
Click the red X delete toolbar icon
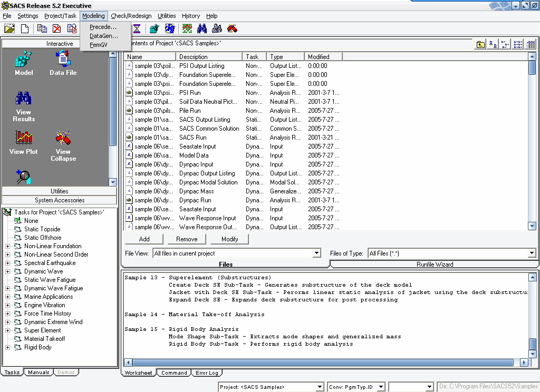pyautogui.click(x=57, y=28)
